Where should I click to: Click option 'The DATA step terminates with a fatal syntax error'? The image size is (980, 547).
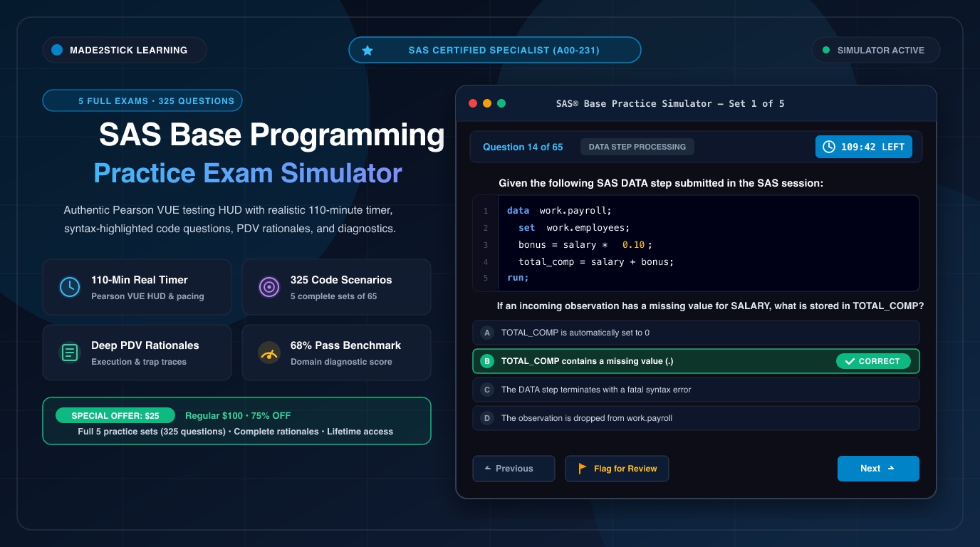596,390
